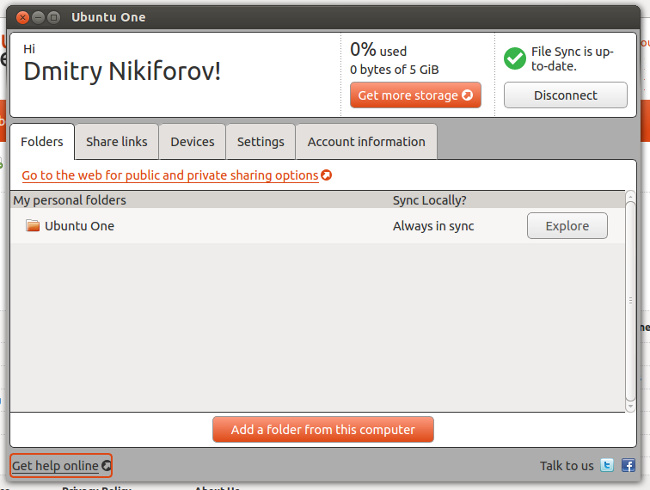Open the Share links tab
Viewport: 650px width, 490px height.
pos(116,141)
